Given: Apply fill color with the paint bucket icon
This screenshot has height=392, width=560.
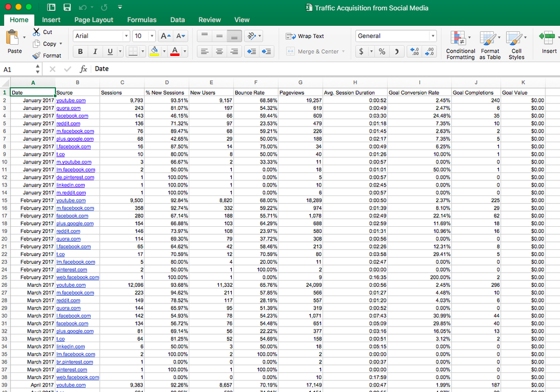Looking at the screenshot, I should coord(155,52).
